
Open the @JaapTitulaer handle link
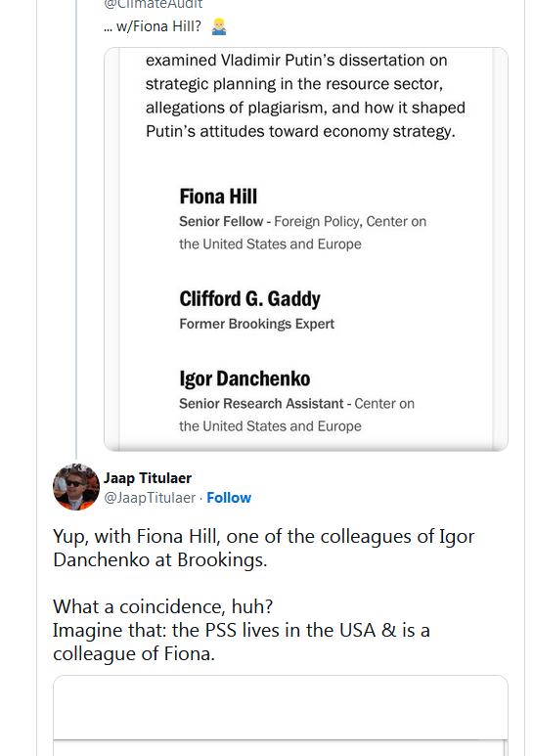pyautogui.click(x=150, y=498)
